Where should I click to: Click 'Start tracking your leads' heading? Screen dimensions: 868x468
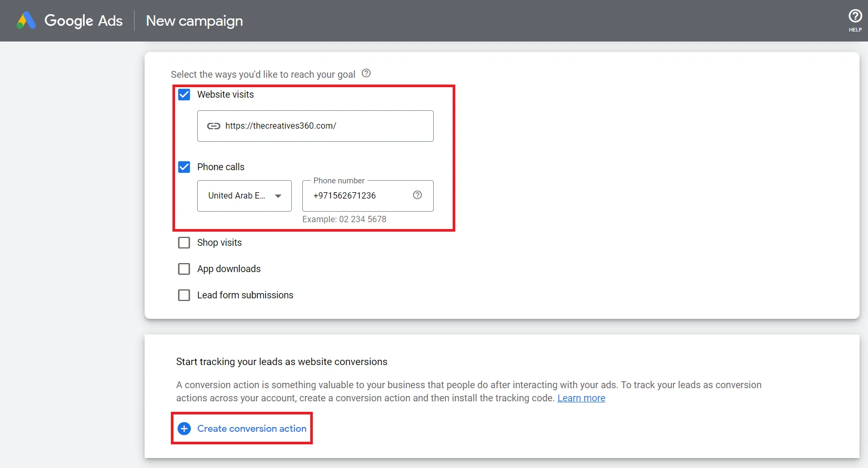[x=282, y=362]
